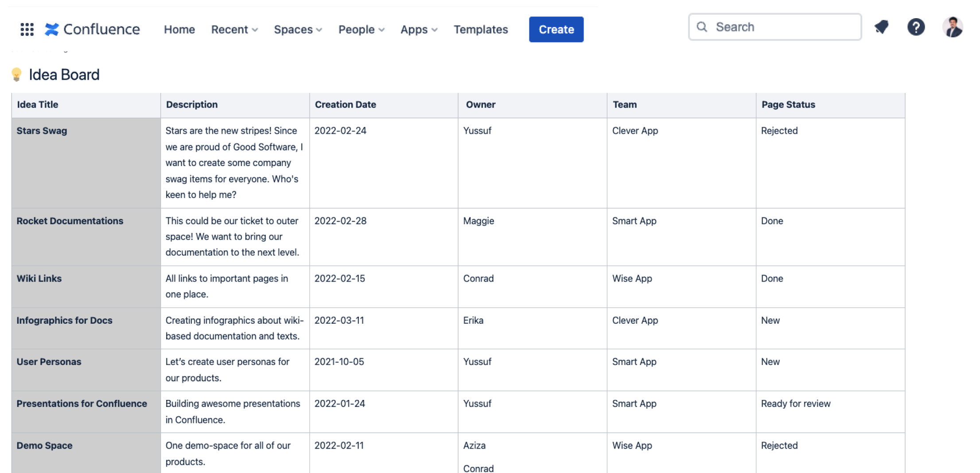The width and height of the screenshot is (980, 473).
Task: Expand the Apps dropdown
Action: tap(419, 30)
